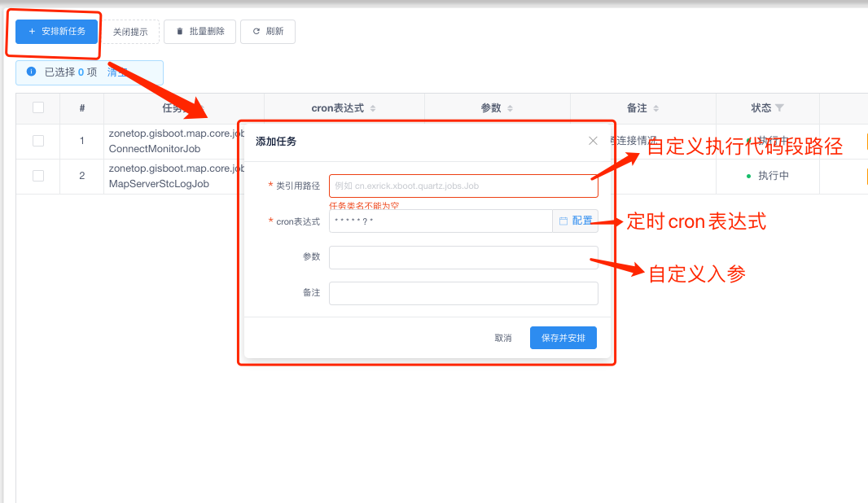Click into the cron表达式 text field
This screenshot has height=503, width=868.
[x=440, y=221]
